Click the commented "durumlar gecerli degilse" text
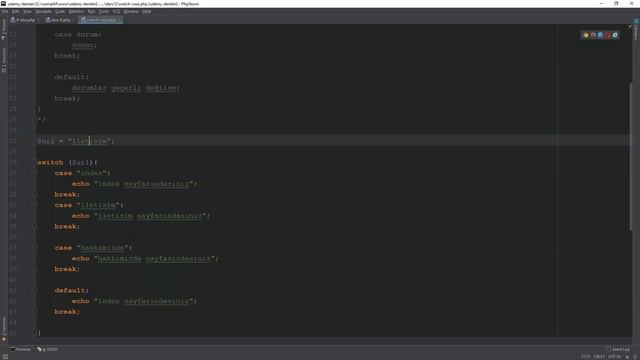The height and width of the screenshot is (360, 640). click(126, 88)
